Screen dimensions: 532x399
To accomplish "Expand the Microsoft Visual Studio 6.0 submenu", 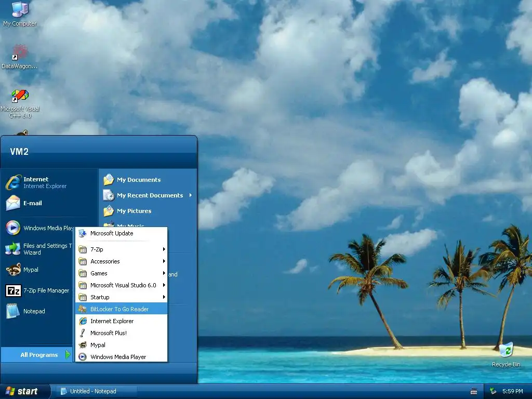I will (x=121, y=285).
